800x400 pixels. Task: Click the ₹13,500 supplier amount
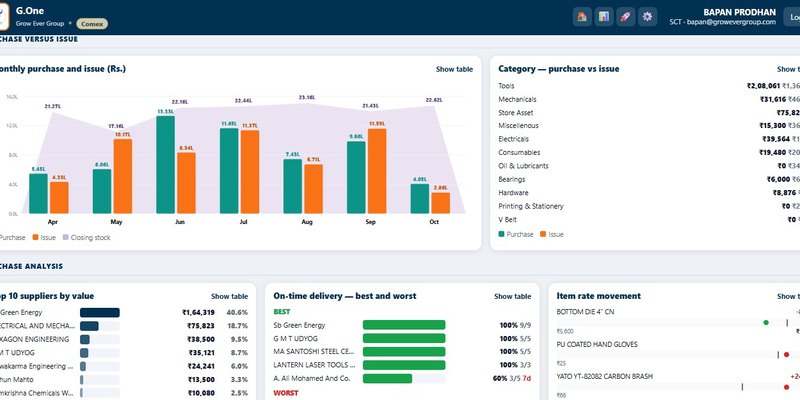click(x=201, y=380)
